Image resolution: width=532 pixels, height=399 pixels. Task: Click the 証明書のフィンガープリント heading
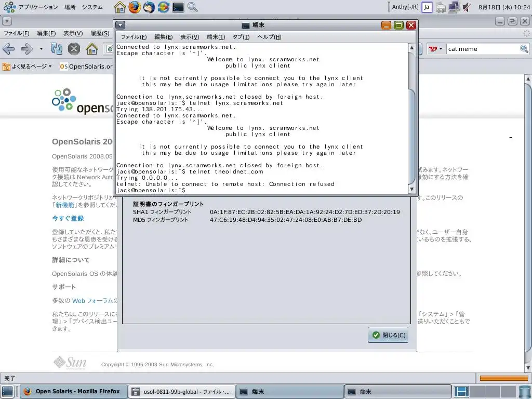(x=168, y=204)
